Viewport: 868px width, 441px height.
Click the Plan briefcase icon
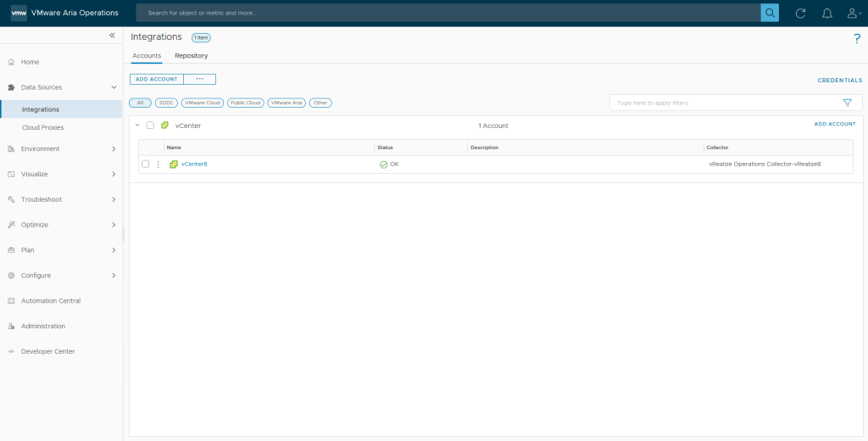coord(11,250)
